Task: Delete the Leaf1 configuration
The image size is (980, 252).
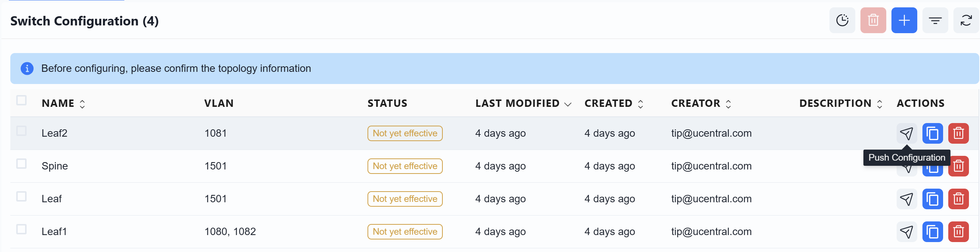Action: (958, 232)
